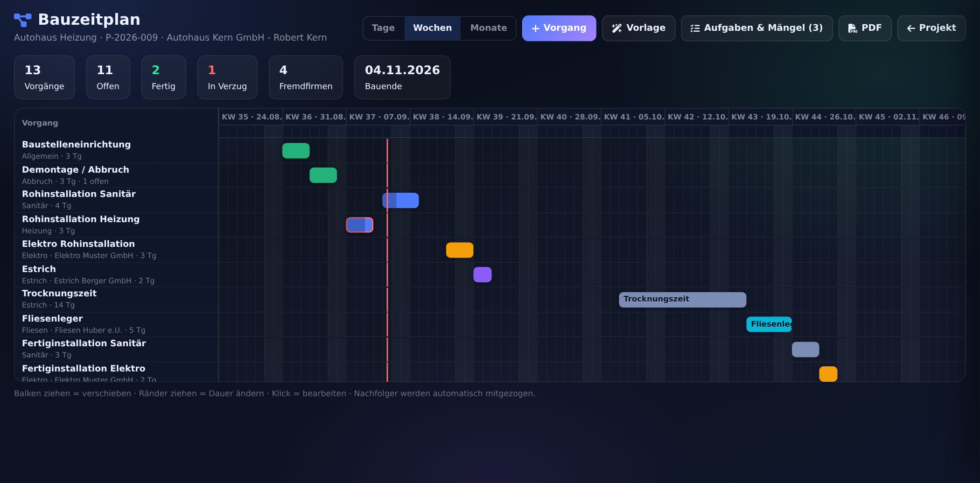This screenshot has width=980, height=483.
Task: Click the PDF file export icon
Action: click(852, 28)
